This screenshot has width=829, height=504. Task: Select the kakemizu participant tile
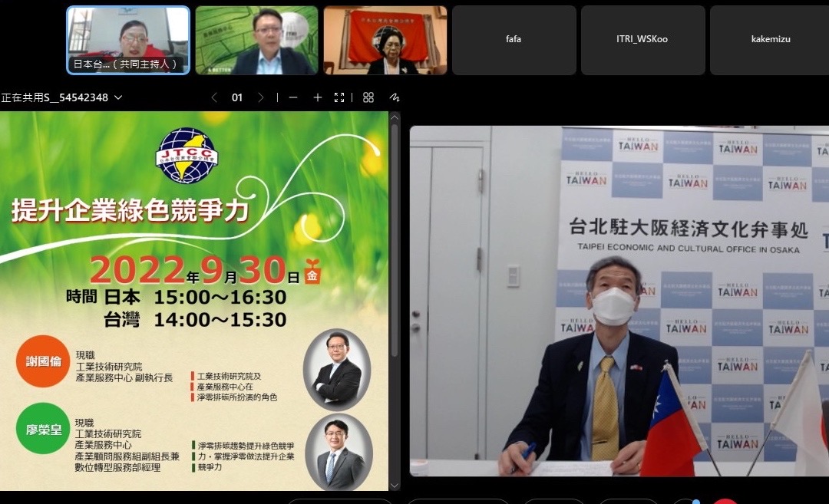769,40
